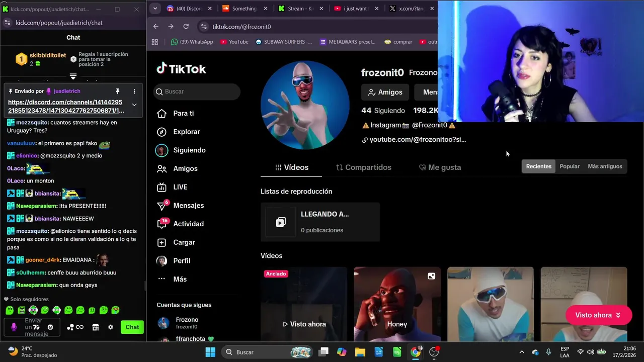The width and height of the screenshot is (644, 362).
Task: Open the Honey video thumbnail
Action: [x=397, y=304]
